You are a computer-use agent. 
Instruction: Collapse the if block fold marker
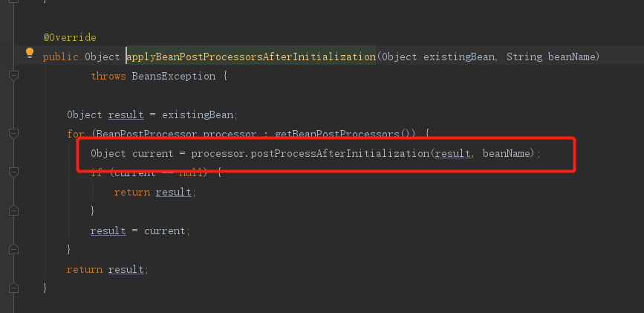point(13,172)
